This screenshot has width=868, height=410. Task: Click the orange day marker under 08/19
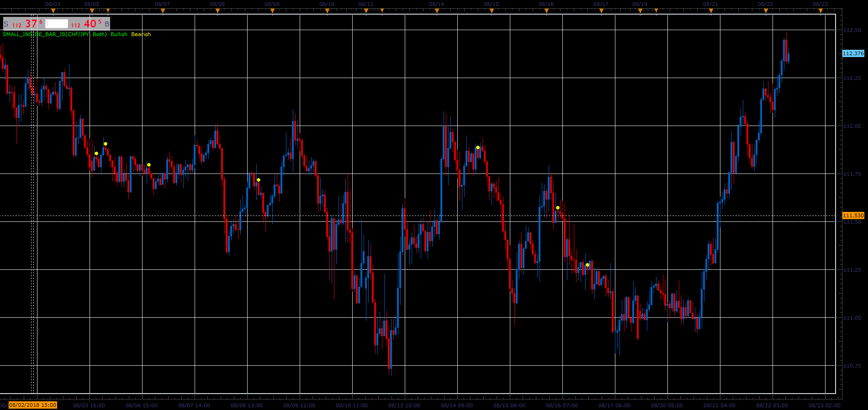coord(640,11)
